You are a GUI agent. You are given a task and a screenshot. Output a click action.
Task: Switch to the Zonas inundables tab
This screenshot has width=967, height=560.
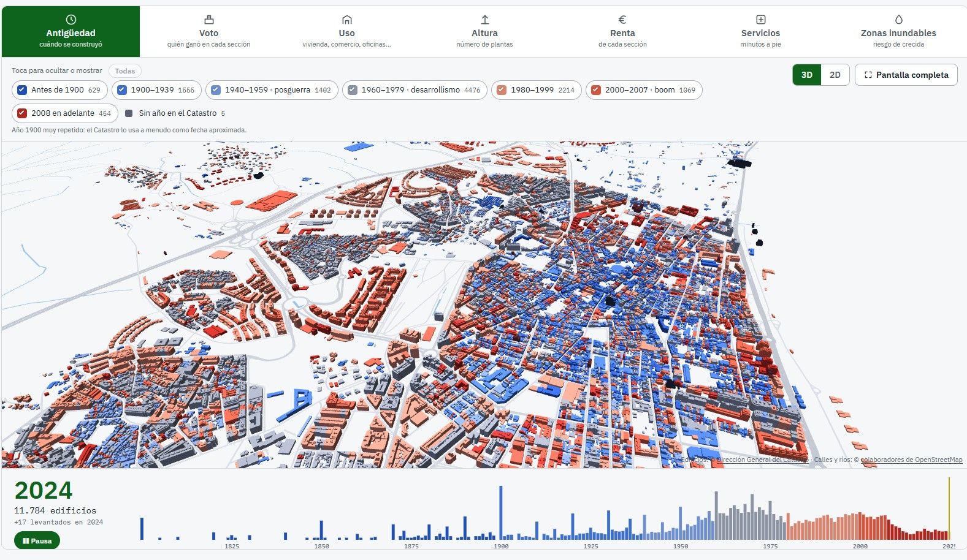898,32
